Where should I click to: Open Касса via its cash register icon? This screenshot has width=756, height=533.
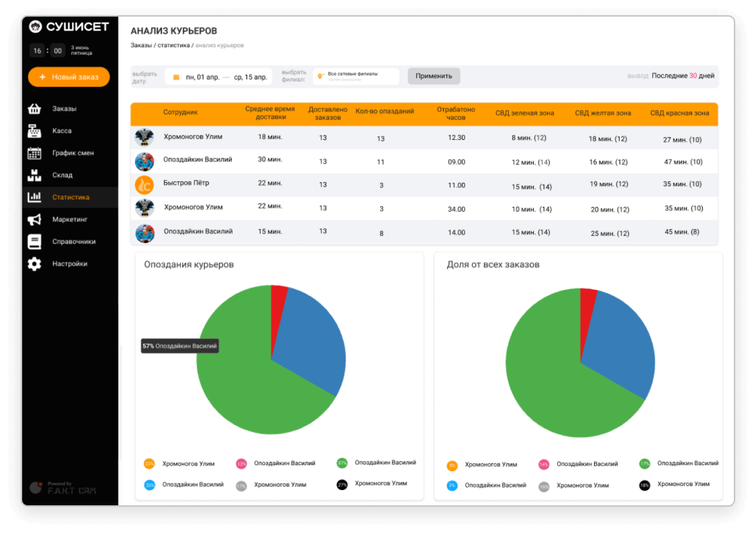(x=34, y=131)
